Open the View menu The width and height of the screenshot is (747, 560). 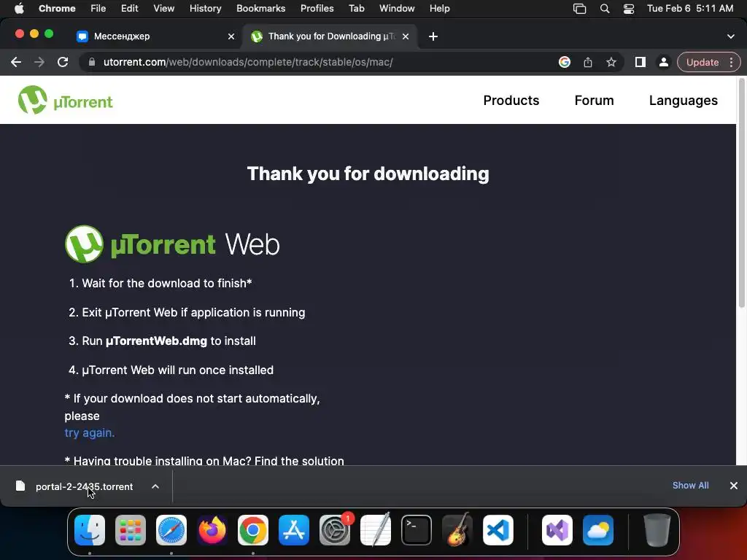pyautogui.click(x=163, y=8)
